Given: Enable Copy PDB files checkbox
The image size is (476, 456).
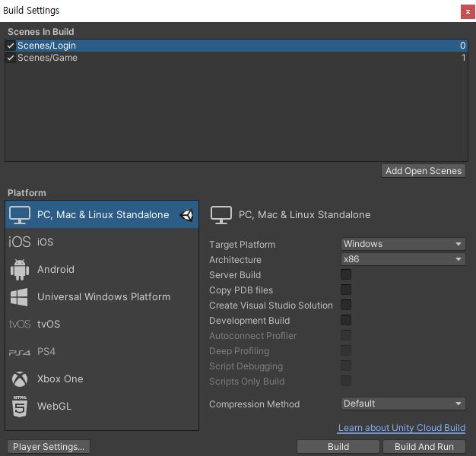Looking at the screenshot, I should (346, 290).
